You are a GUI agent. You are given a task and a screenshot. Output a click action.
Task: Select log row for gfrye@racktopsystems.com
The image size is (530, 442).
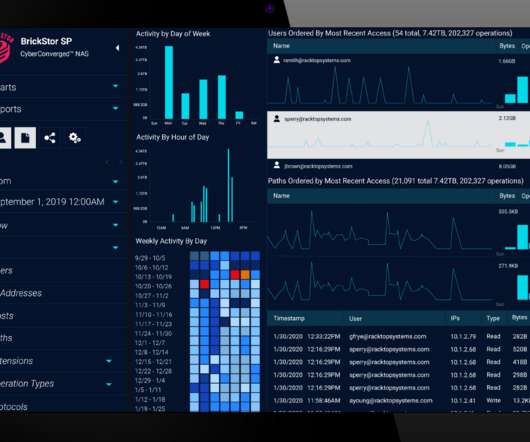(x=400, y=336)
